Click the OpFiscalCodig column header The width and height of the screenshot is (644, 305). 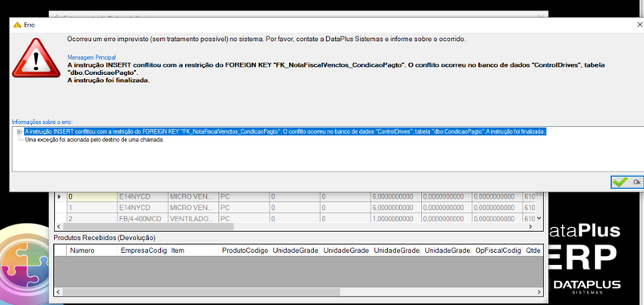point(497,250)
